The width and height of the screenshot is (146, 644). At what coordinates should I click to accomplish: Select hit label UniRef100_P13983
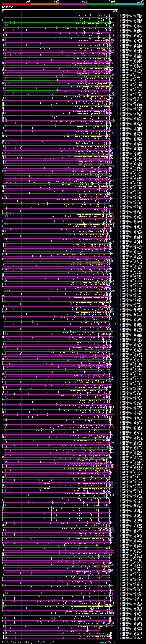click(131, 113)
